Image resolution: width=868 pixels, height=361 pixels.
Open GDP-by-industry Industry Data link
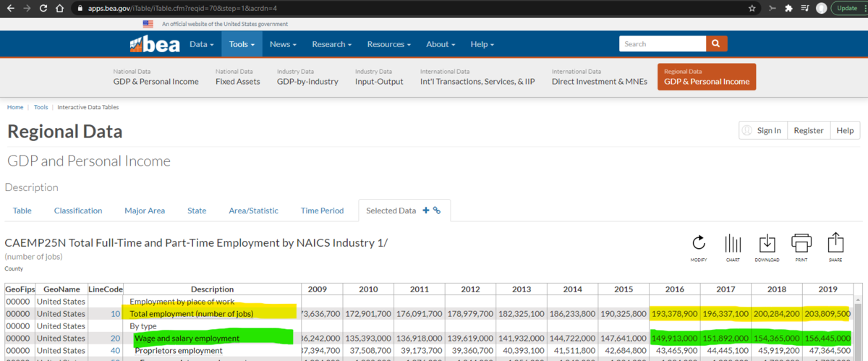(x=307, y=81)
